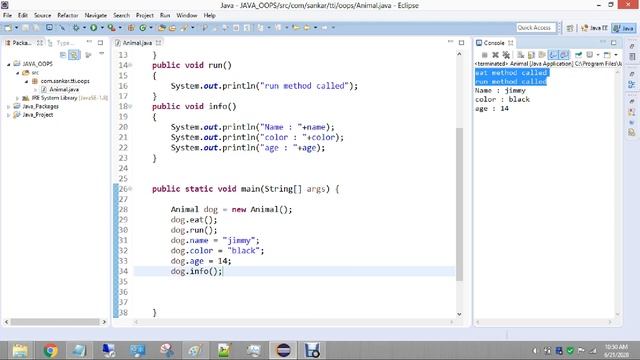Toggle Word Wrap in Console toolbar

pyautogui.click(x=542, y=55)
